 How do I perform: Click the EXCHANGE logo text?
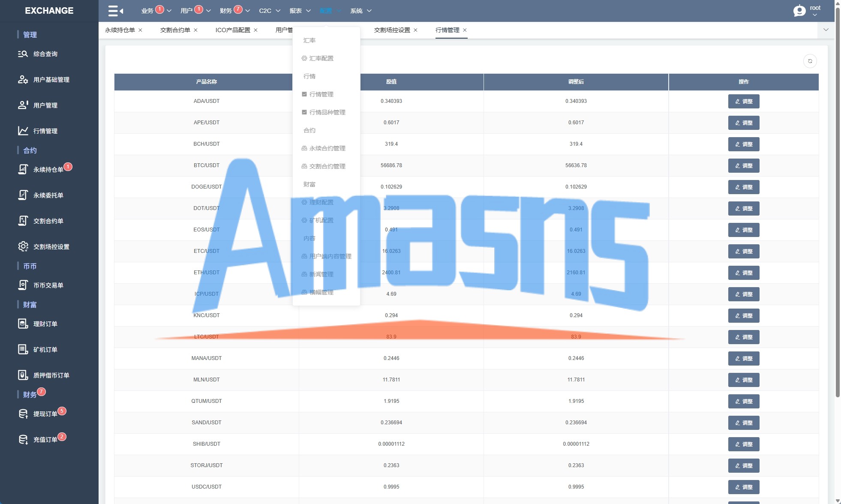(x=49, y=11)
